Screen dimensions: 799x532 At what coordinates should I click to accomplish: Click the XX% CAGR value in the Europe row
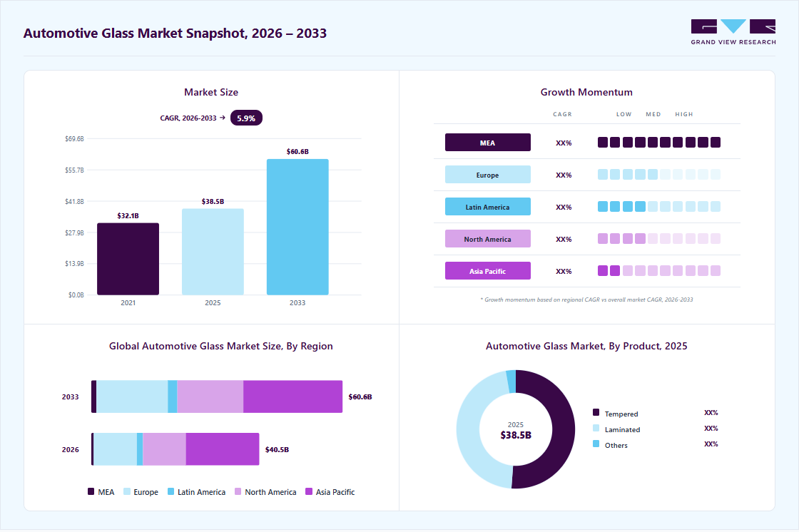click(564, 175)
